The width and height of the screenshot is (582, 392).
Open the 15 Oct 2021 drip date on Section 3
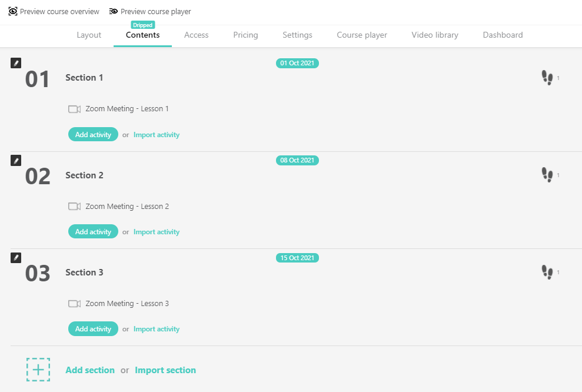297,257
